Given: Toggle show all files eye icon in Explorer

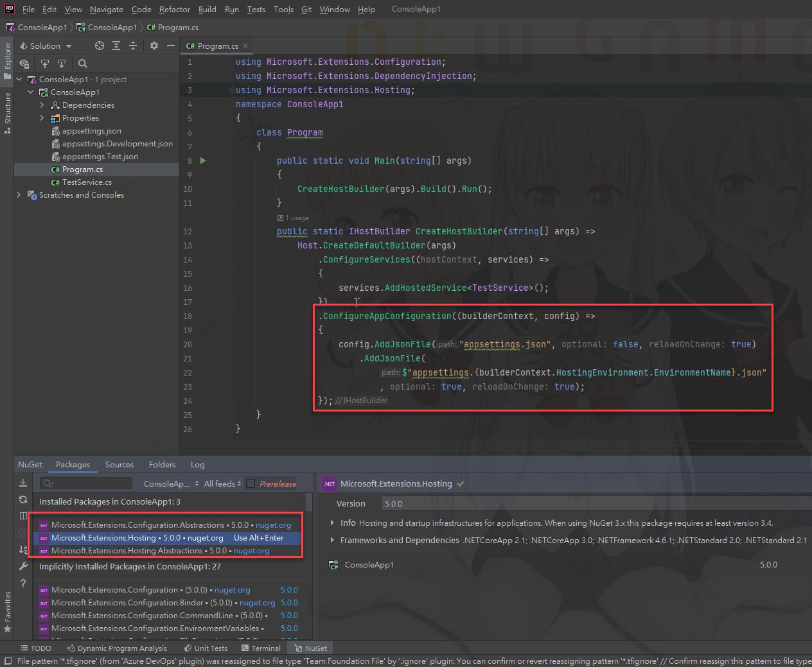Looking at the screenshot, I should 24,64.
